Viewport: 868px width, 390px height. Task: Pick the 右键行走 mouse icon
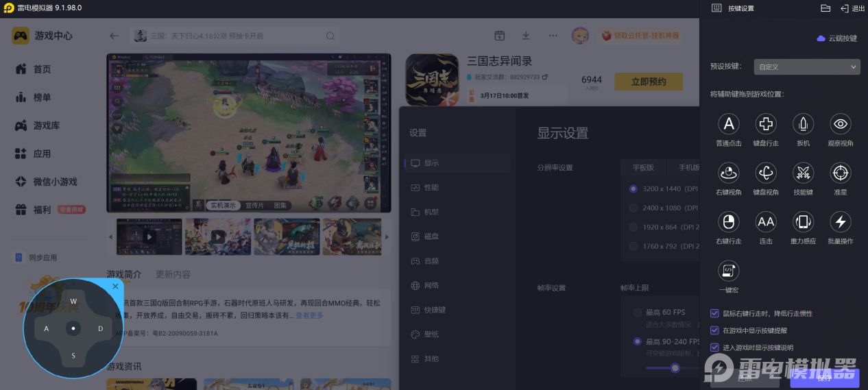(x=729, y=221)
